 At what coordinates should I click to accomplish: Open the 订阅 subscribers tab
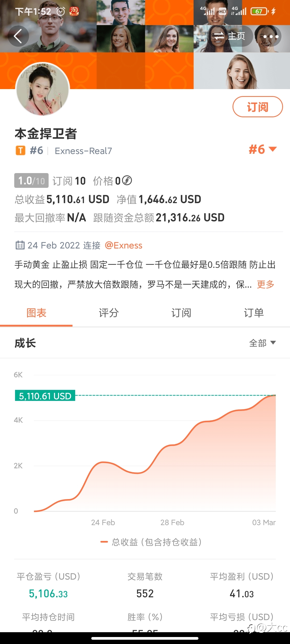click(x=181, y=313)
